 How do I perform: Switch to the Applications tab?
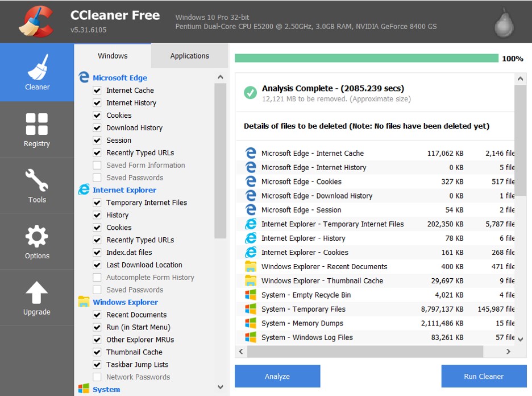coord(190,56)
